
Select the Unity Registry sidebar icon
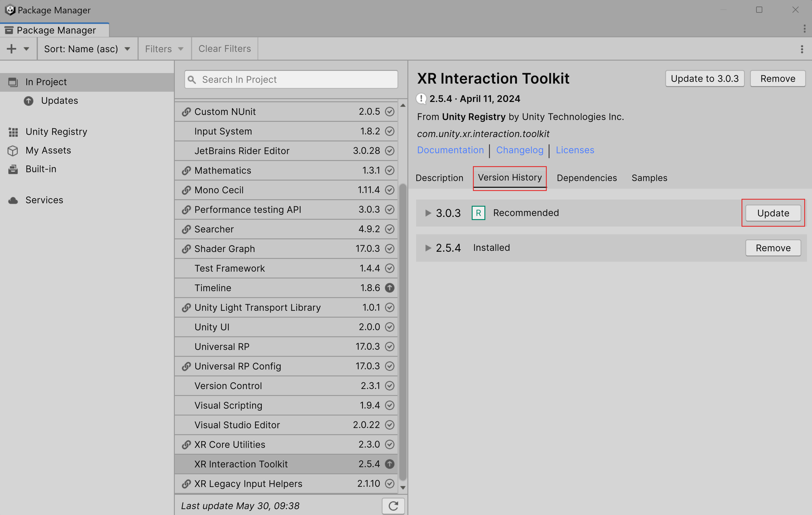13,131
